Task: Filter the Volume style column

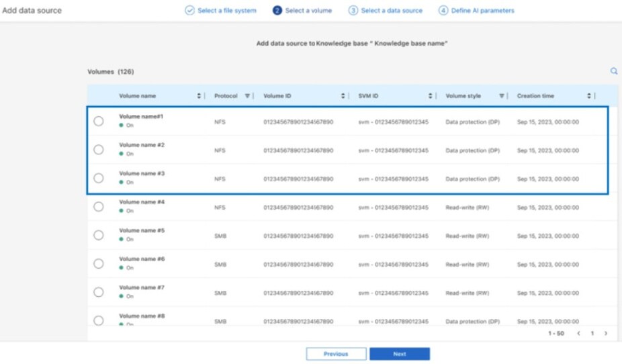Action: [x=502, y=96]
